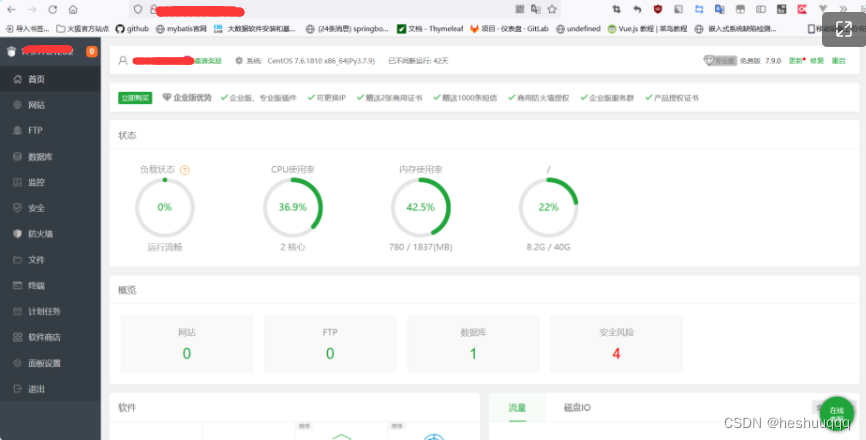Open the github bookmark
This screenshot has height=440, width=866.
132,29
